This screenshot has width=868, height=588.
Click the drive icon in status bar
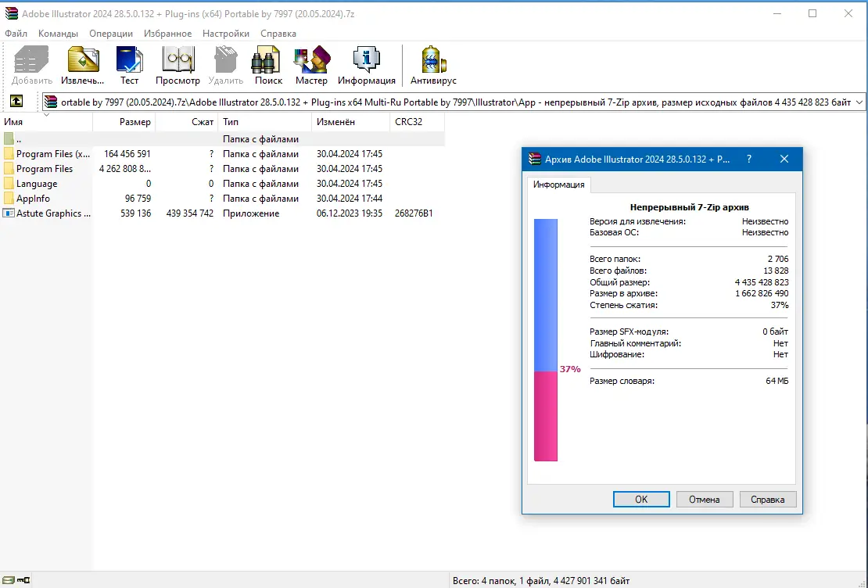coord(9,580)
